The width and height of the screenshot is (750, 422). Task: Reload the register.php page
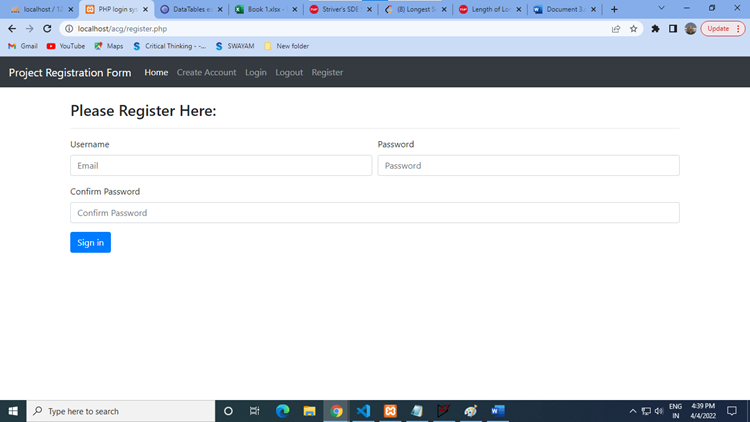pyautogui.click(x=47, y=29)
